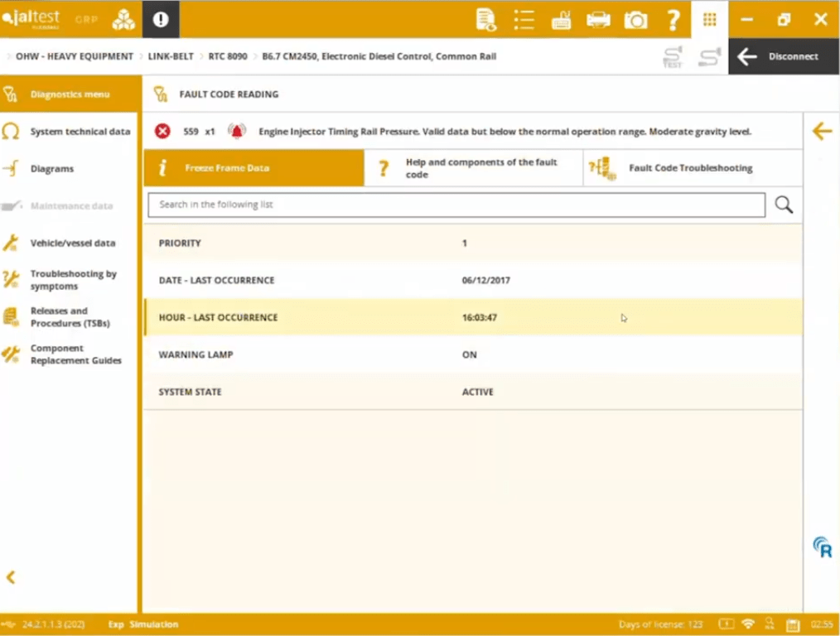The width and height of the screenshot is (840, 636).
Task: Click the exclamation alert icon
Action: pos(161,20)
